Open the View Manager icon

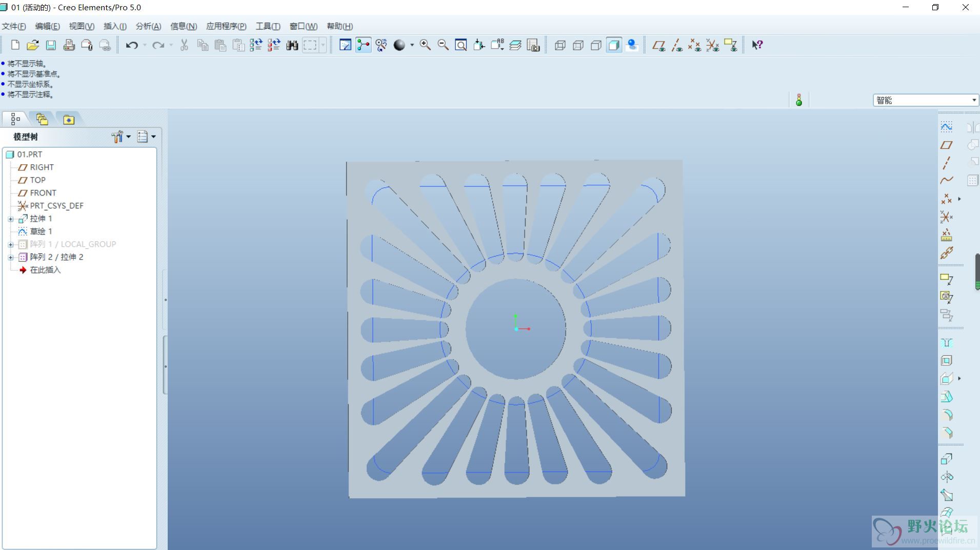(x=533, y=45)
